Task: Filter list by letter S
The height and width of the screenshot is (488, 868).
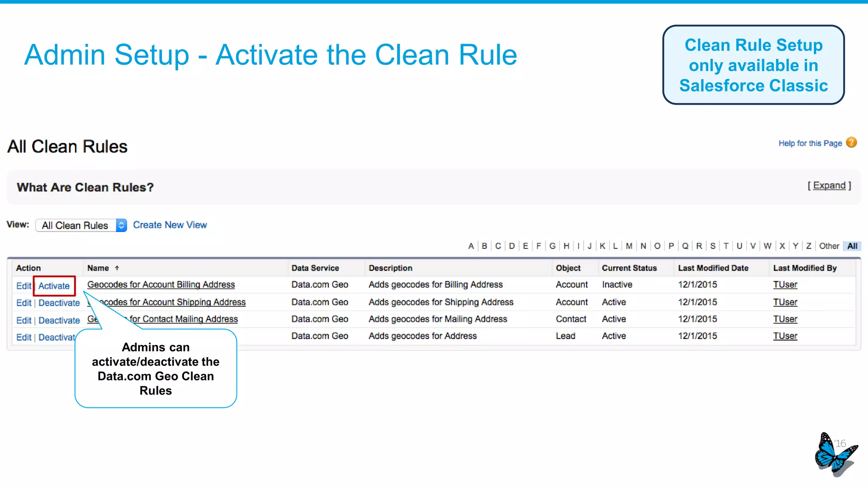Action: coord(713,246)
